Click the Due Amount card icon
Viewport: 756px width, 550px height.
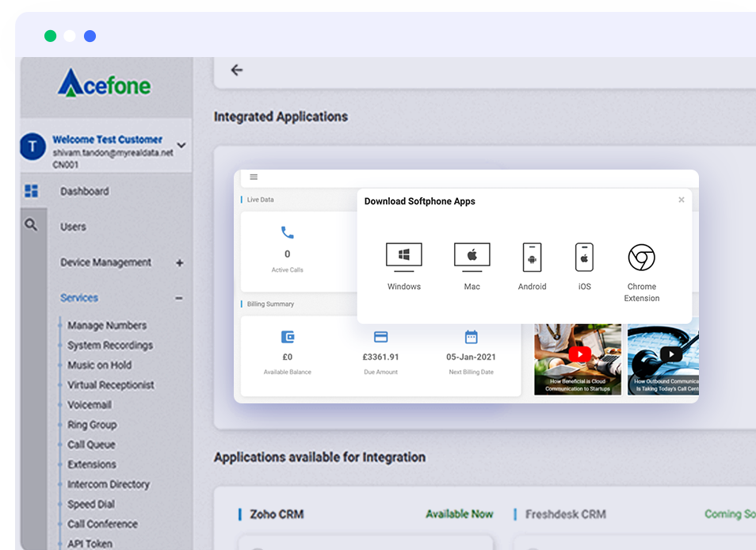coord(381,337)
